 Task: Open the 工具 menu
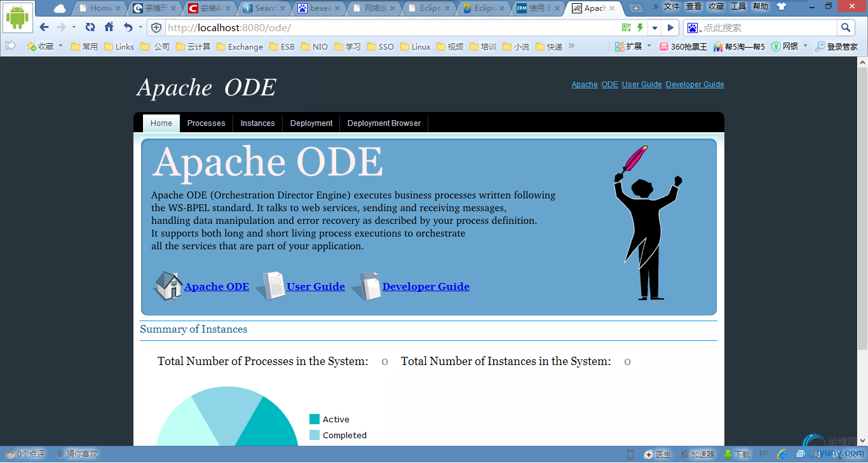[738, 6]
